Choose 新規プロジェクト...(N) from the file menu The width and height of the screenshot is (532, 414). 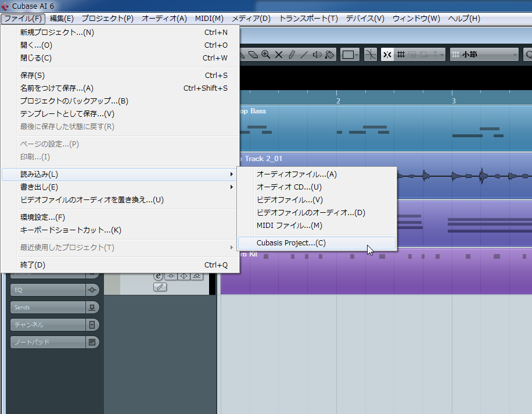[x=120, y=32]
